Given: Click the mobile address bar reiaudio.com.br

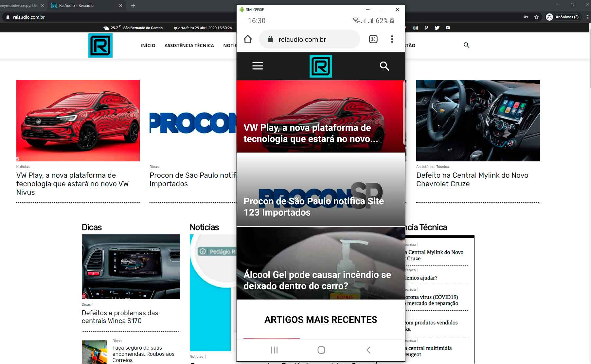Looking at the screenshot, I should 302,40.
